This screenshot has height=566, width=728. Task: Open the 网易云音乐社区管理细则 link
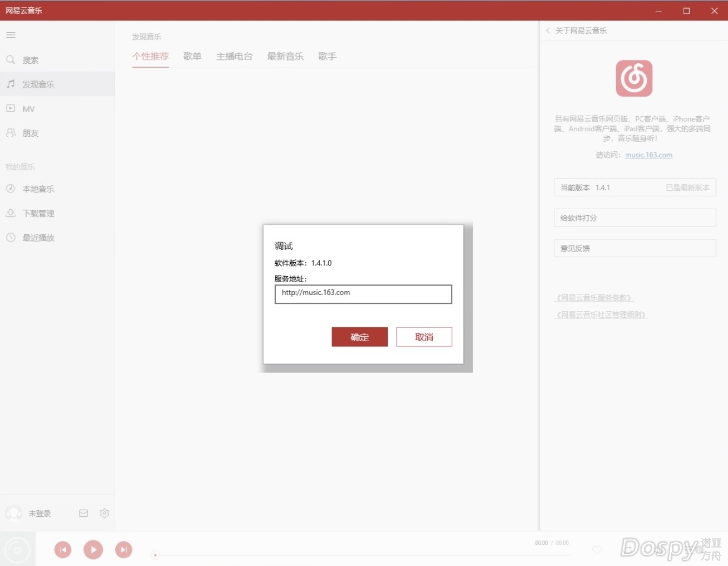[601, 315]
